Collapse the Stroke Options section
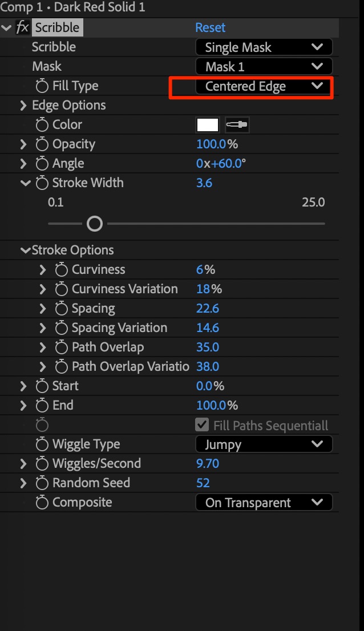This screenshot has width=364, height=631. [25, 250]
